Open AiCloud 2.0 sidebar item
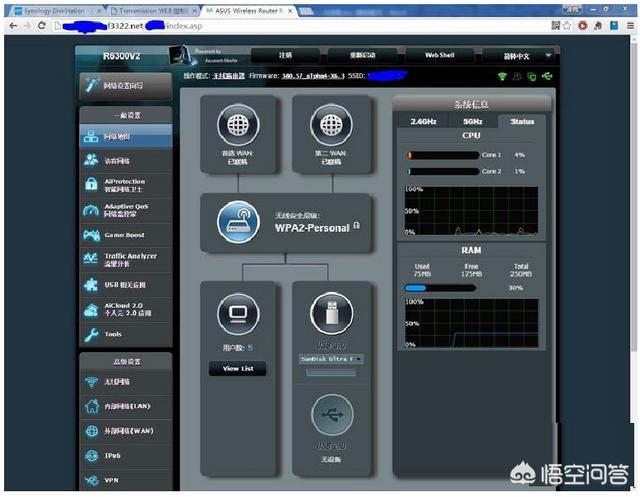 pos(126,310)
